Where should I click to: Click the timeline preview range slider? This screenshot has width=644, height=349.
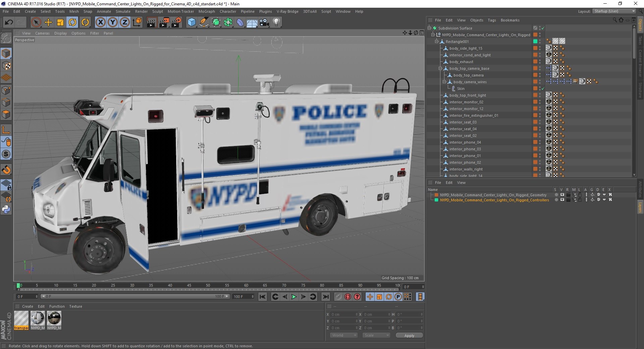pos(135,296)
